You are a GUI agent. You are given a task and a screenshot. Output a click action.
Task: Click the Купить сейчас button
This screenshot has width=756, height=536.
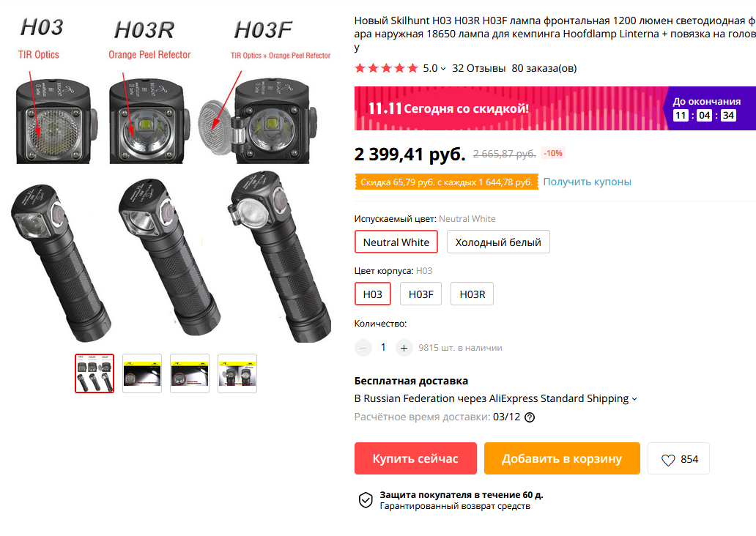[x=415, y=458]
